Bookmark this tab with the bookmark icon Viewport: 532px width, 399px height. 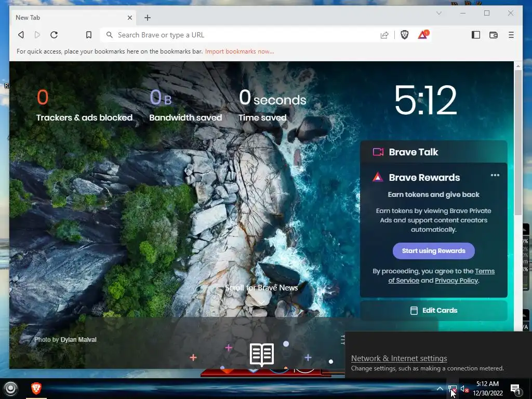[x=88, y=35]
